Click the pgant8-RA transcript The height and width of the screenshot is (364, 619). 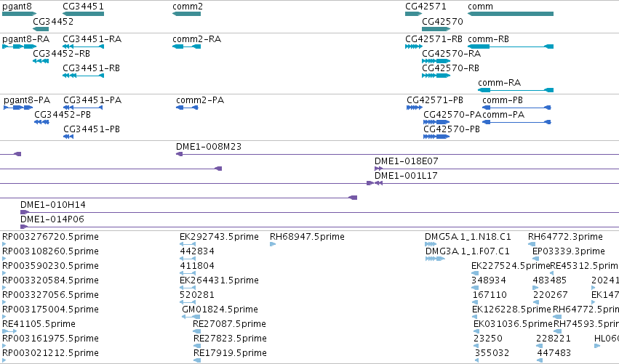19,46
